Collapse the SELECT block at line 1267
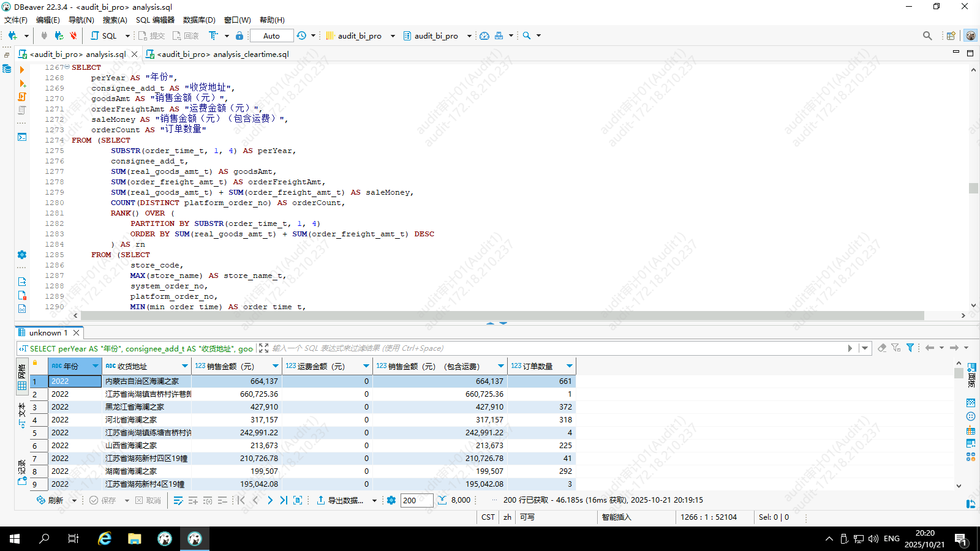This screenshot has height=551, width=980. (67, 67)
